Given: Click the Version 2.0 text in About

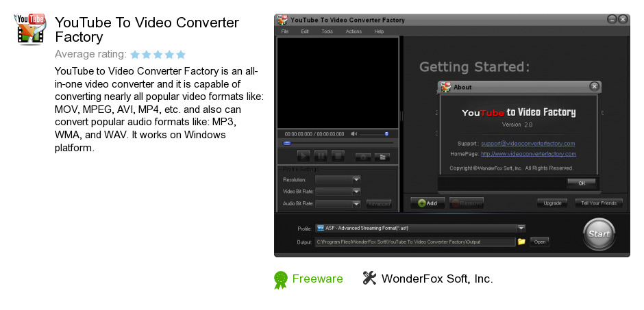Looking at the screenshot, I should [517, 125].
